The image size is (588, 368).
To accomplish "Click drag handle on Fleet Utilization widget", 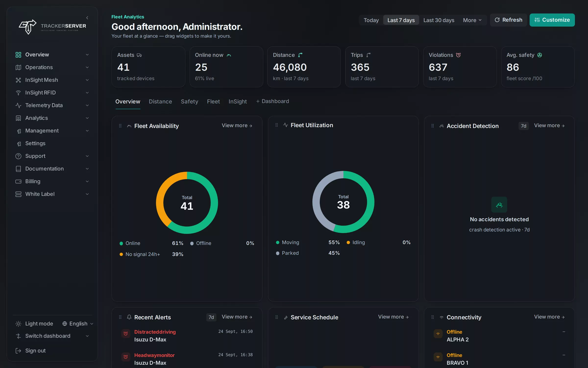I will point(277,125).
